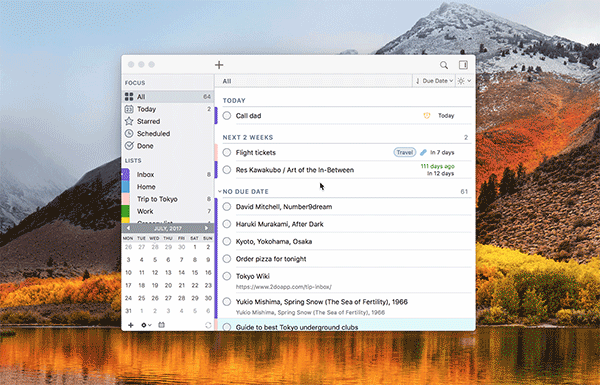The height and width of the screenshot is (385, 600).
Task: Open the Trip to Tokyo list
Action: click(167, 199)
